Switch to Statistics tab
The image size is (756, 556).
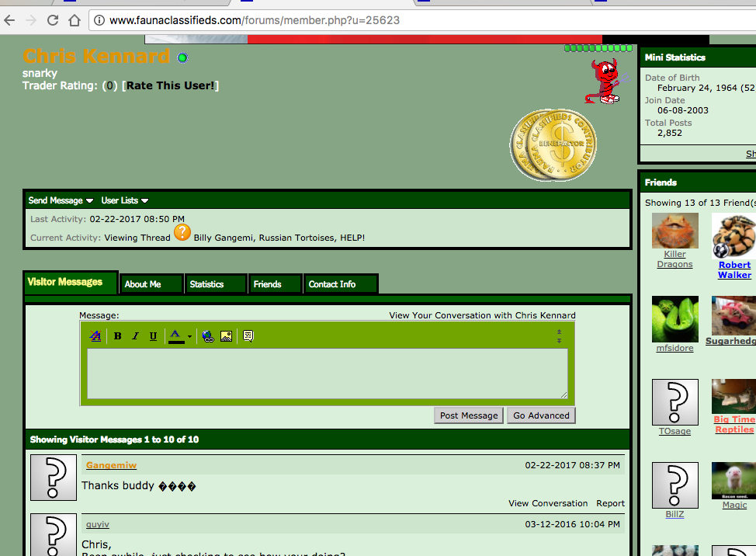(216, 284)
